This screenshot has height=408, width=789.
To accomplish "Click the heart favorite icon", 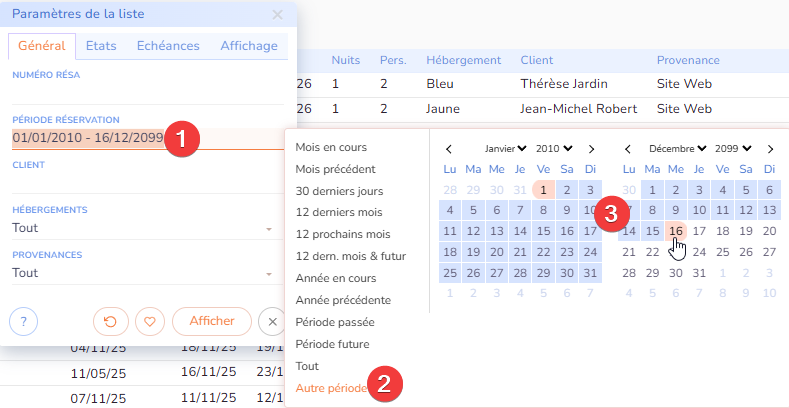I will point(149,321).
